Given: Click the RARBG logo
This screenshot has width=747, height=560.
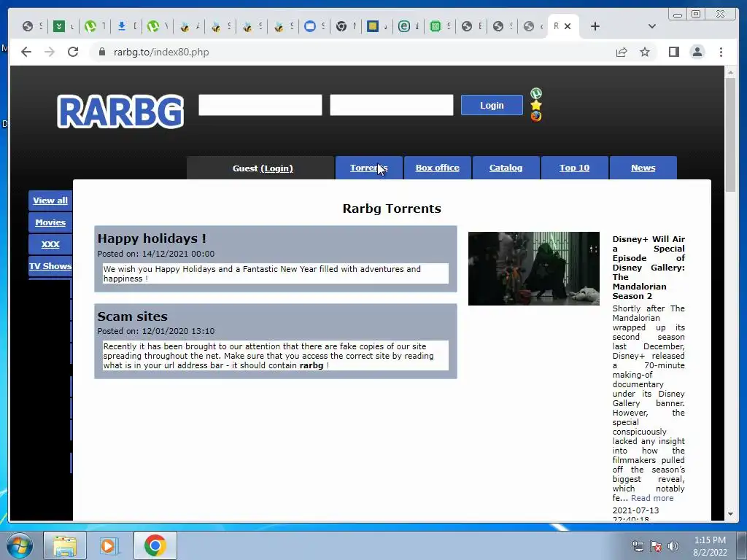Looking at the screenshot, I should [120, 112].
